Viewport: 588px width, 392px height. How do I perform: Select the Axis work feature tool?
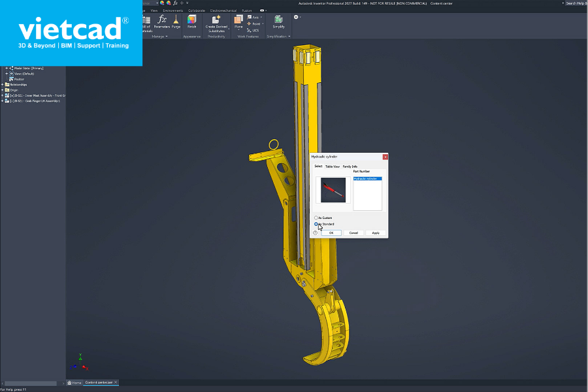pyautogui.click(x=253, y=17)
